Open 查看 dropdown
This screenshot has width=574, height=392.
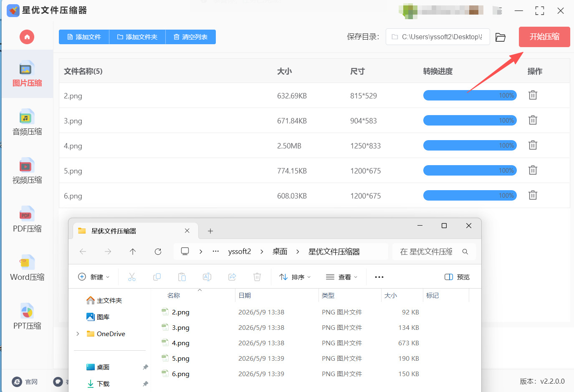(342, 277)
